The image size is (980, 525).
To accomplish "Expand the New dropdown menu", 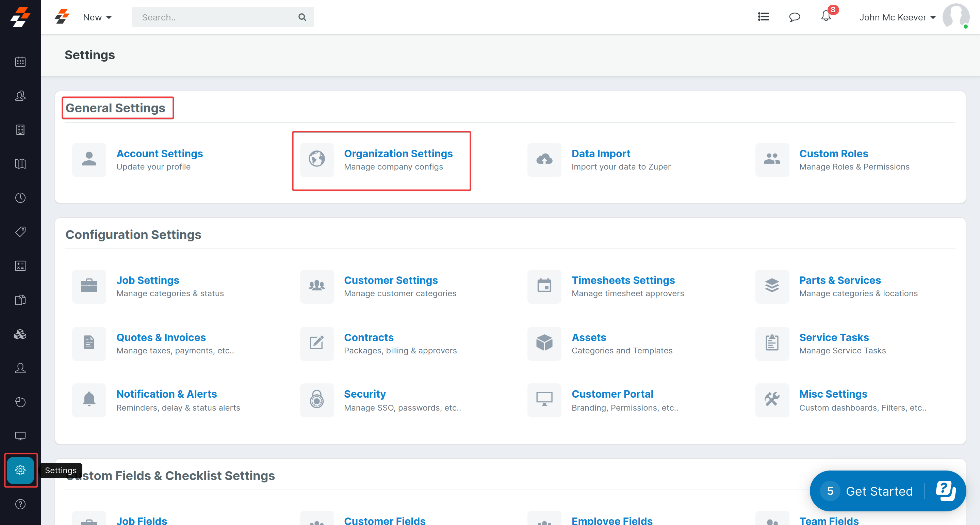I will pyautogui.click(x=97, y=17).
